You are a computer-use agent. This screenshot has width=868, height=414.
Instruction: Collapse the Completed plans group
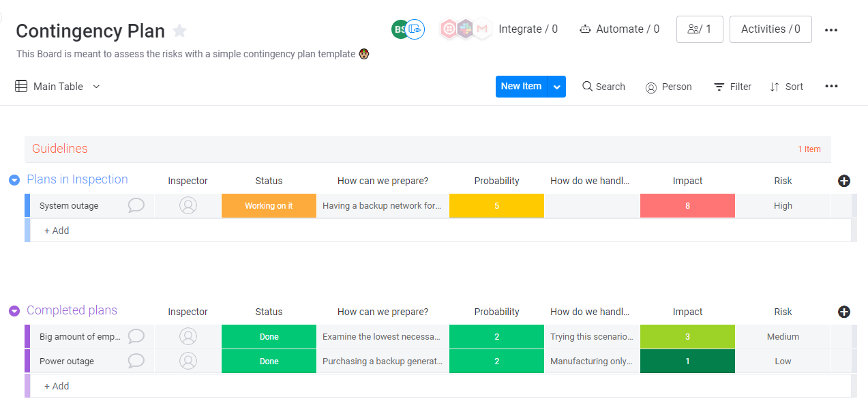14,311
